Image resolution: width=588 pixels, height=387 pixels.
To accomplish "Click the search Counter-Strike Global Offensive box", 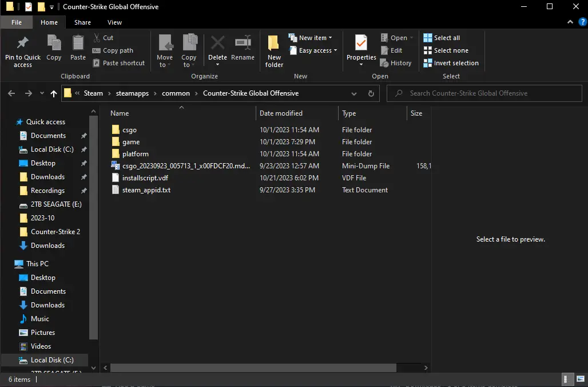I will (484, 93).
